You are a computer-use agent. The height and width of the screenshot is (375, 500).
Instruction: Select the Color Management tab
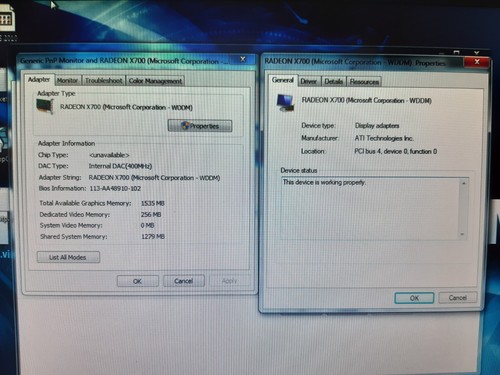click(x=155, y=81)
